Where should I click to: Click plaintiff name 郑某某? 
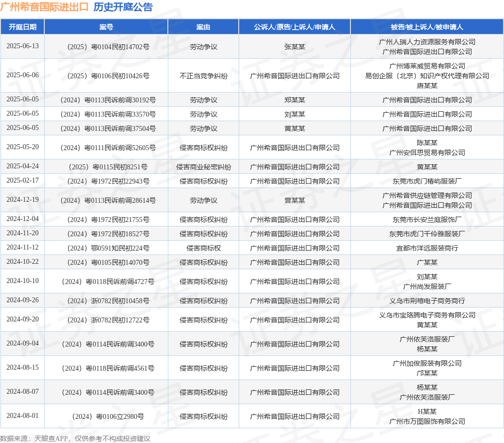point(295,100)
